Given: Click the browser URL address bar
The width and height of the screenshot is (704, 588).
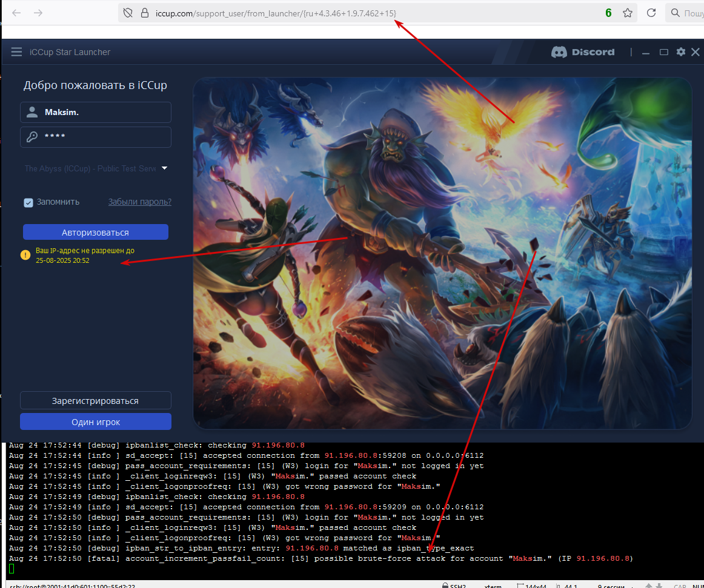Looking at the screenshot, I should 377,13.
